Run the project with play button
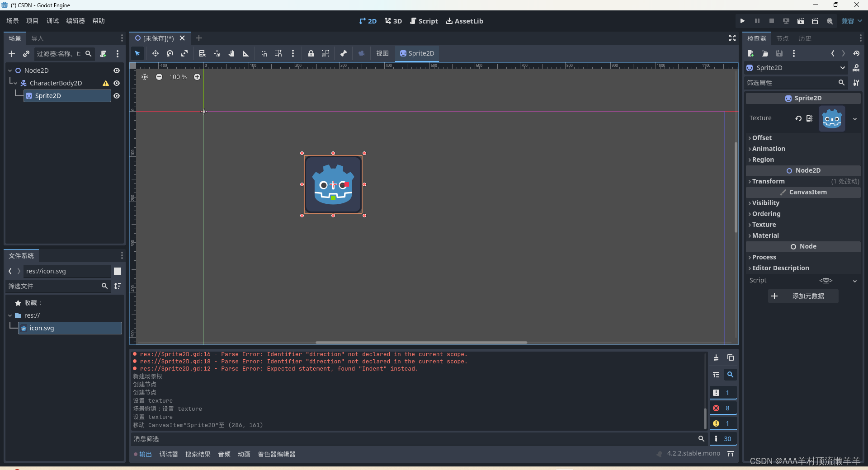 click(x=742, y=21)
